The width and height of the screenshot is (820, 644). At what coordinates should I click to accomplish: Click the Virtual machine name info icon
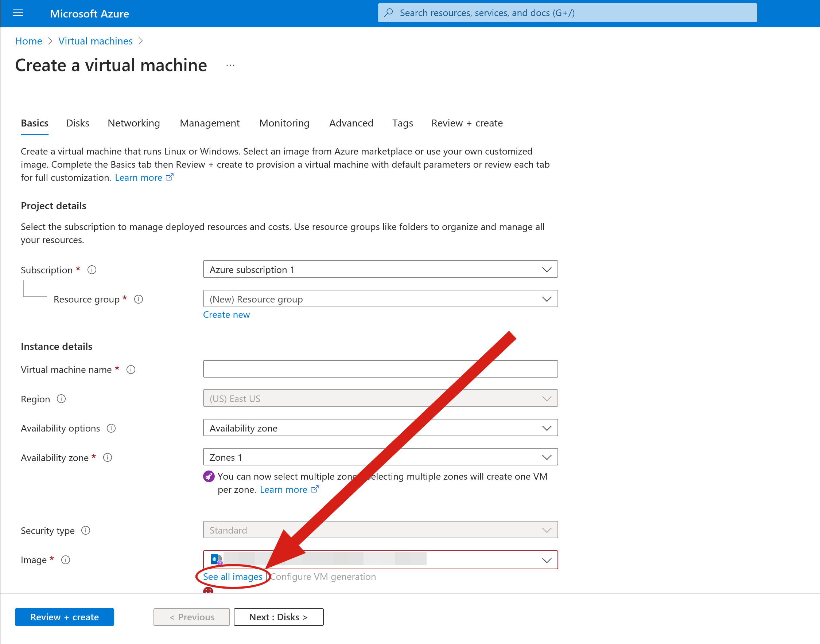(x=131, y=370)
